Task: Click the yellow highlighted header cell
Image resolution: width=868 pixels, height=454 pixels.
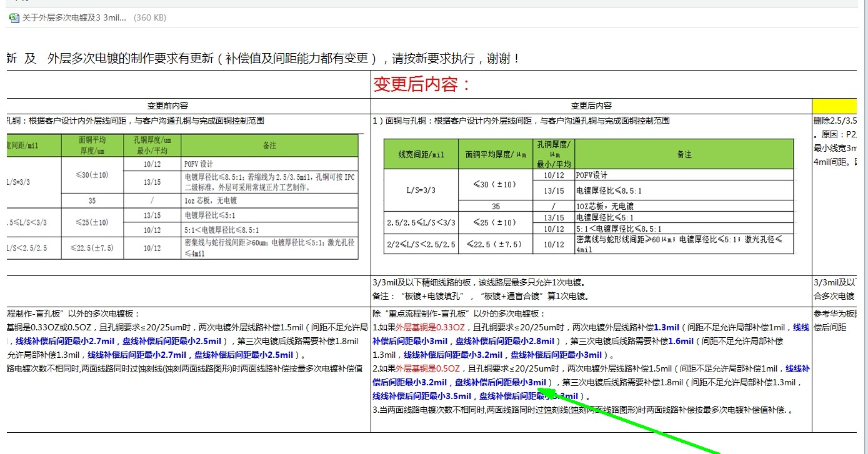Action: click(x=834, y=106)
